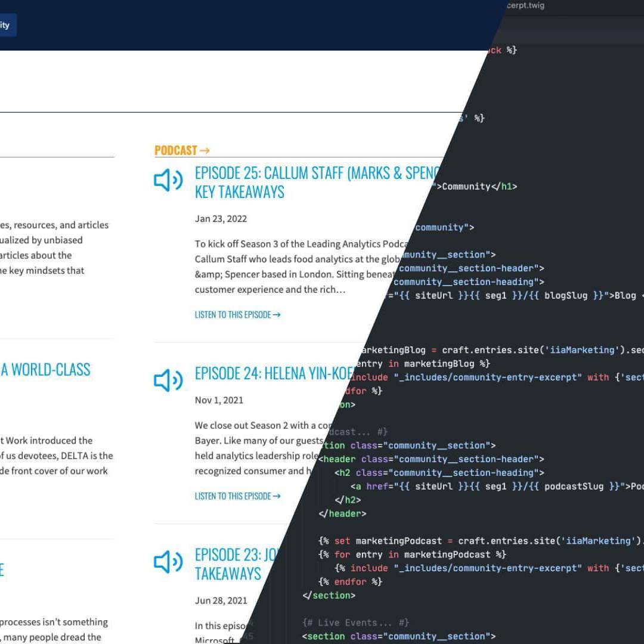The height and width of the screenshot is (644, 644).
Task: Place cursor on the Live Events comment line
Action: [x=355, y=623]
